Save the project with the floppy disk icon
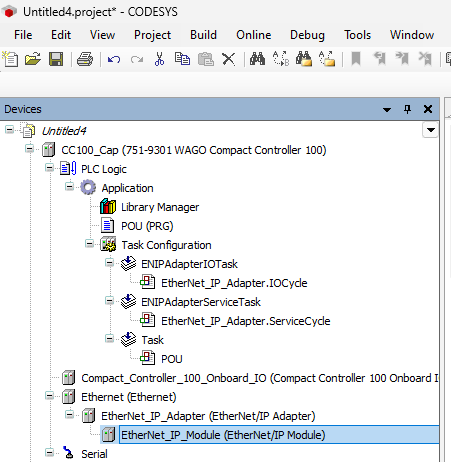The width and height of the screenshot is (451, 462). tap(56, 59)
